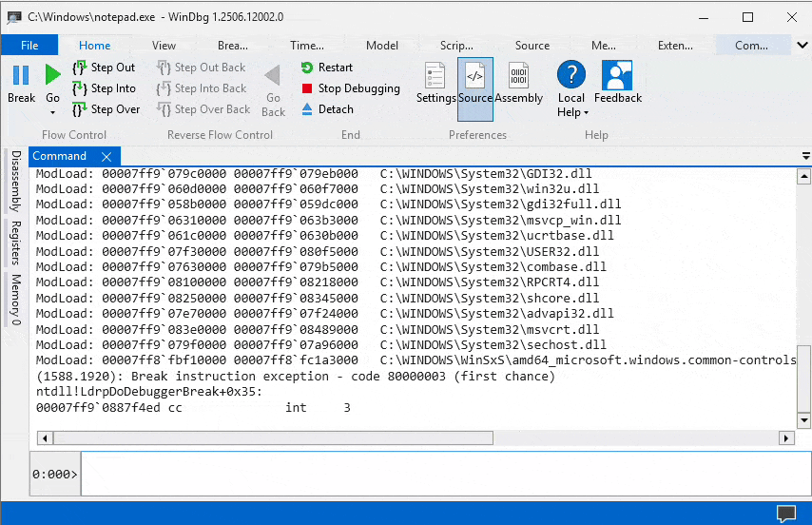
Task: Open the Feedback icon in Help
Action: click(617, 76)
